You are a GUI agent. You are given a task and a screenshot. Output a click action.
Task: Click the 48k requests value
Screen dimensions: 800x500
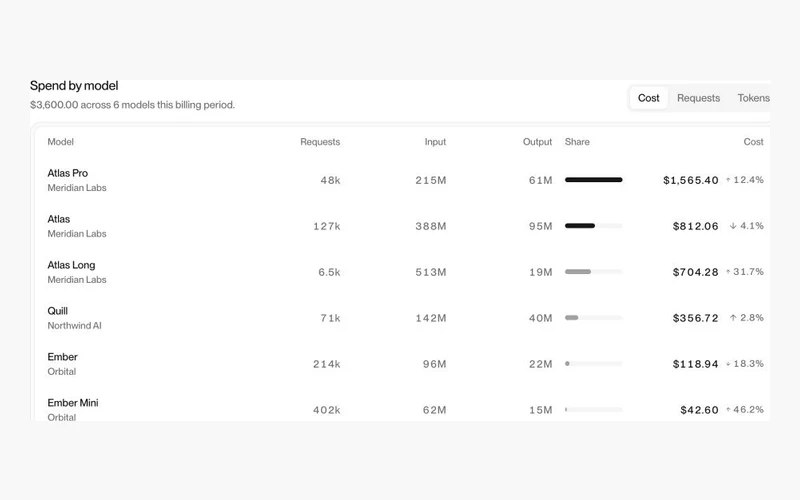pyautogui.click(x=330, y=180)
